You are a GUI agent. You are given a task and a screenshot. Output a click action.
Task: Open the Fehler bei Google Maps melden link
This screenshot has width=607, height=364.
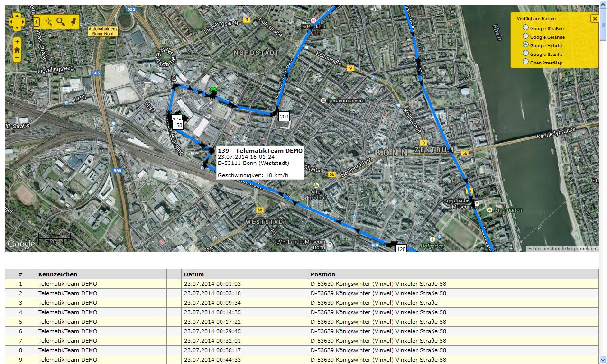(562, 248)
